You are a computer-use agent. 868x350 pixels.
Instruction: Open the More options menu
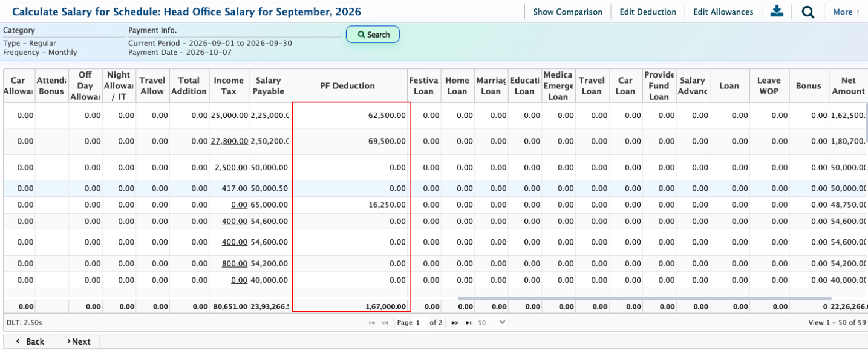pyautogui.click(x=846, y=12)
